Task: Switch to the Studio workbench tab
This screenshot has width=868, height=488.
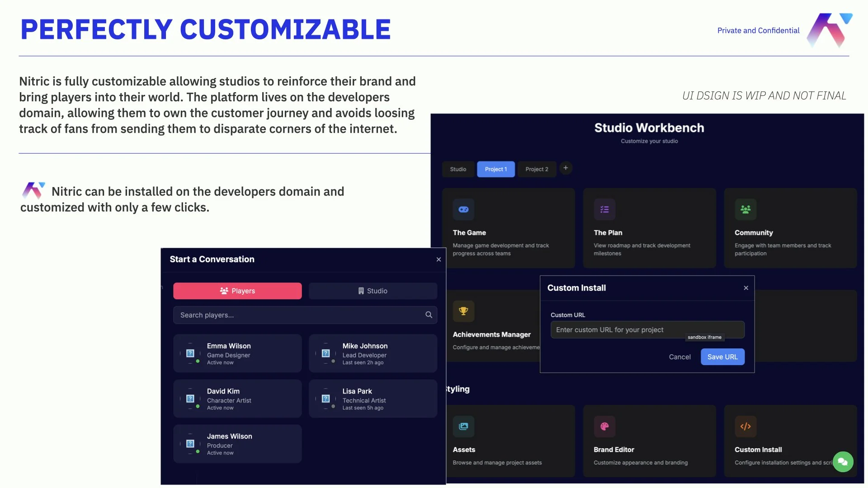Action: click(458, 169)
